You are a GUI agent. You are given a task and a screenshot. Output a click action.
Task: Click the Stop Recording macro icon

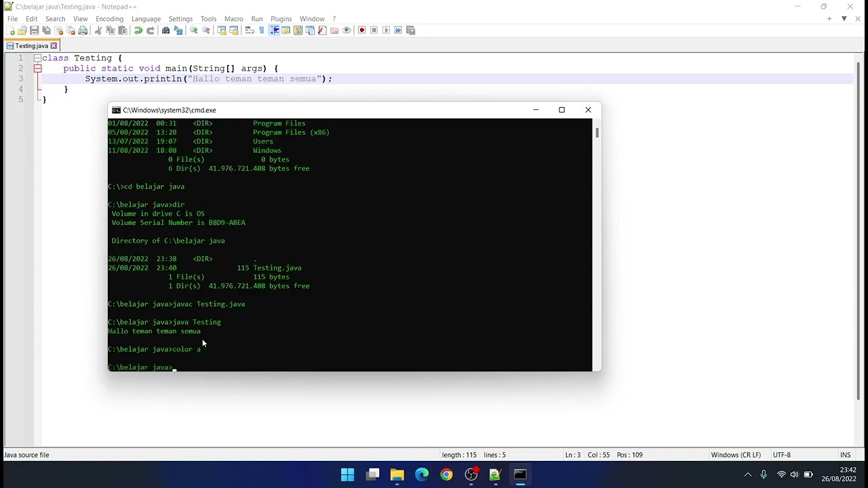coord(374,30)
